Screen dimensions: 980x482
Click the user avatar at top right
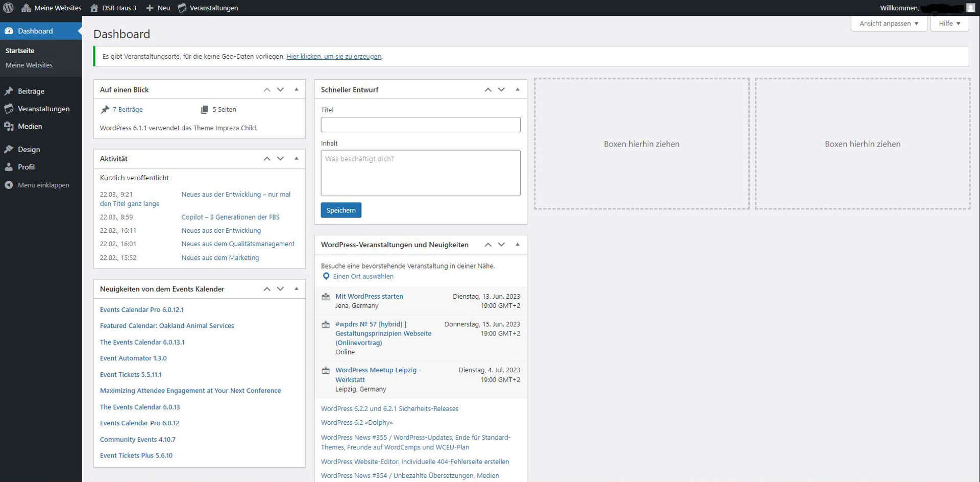click(x=970, y=8)
